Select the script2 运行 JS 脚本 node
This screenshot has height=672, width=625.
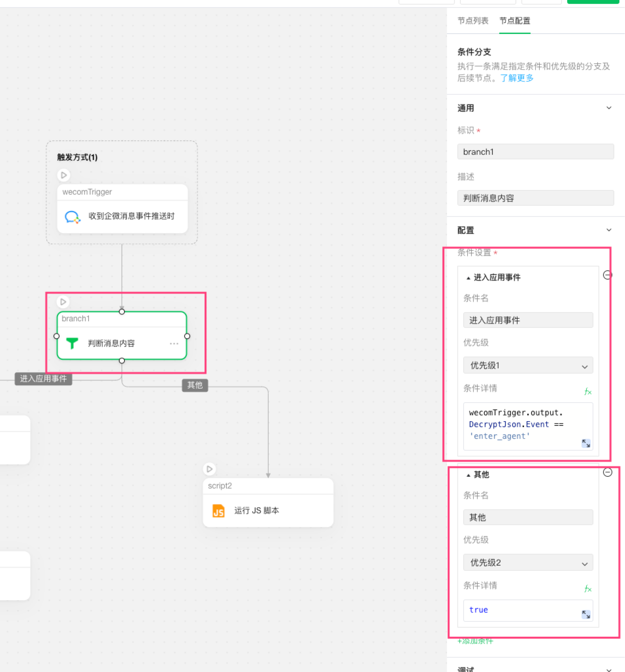(268, 502)
